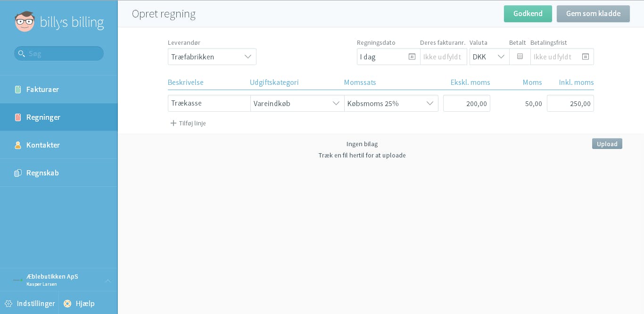The height and width of the screenshot is (314, 644).
Task: Click the Beskrivelse field containing Trækasse
Action: point(209,103)
